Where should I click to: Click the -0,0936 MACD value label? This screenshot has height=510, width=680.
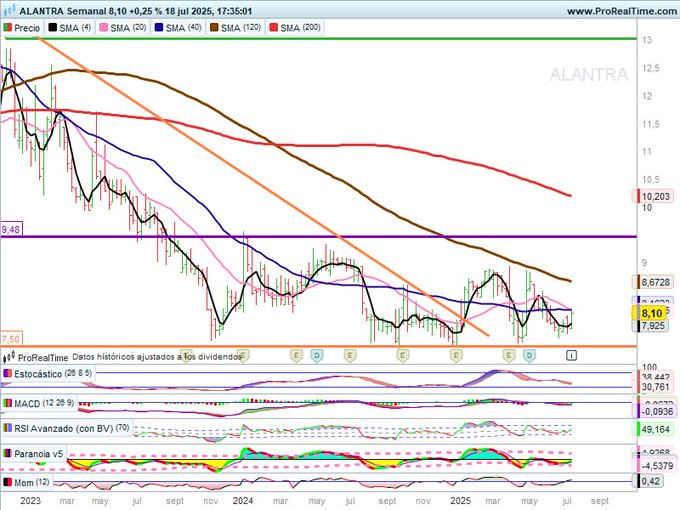(x=656, y=411)
